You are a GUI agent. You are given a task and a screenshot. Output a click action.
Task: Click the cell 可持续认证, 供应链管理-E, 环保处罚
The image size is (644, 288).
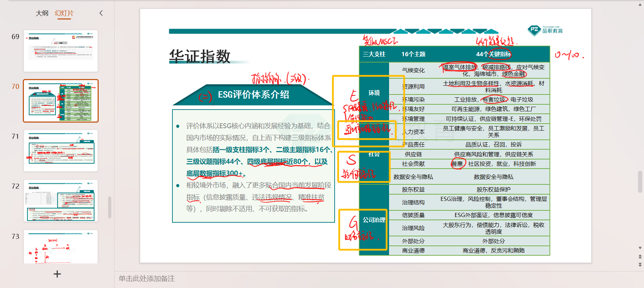493,119
